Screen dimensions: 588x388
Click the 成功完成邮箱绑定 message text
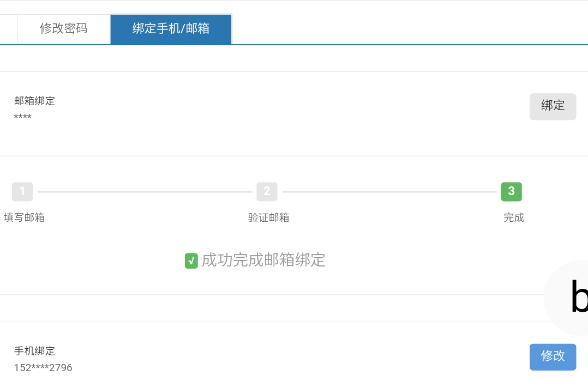pyautogui.click(x=263, y=260)
